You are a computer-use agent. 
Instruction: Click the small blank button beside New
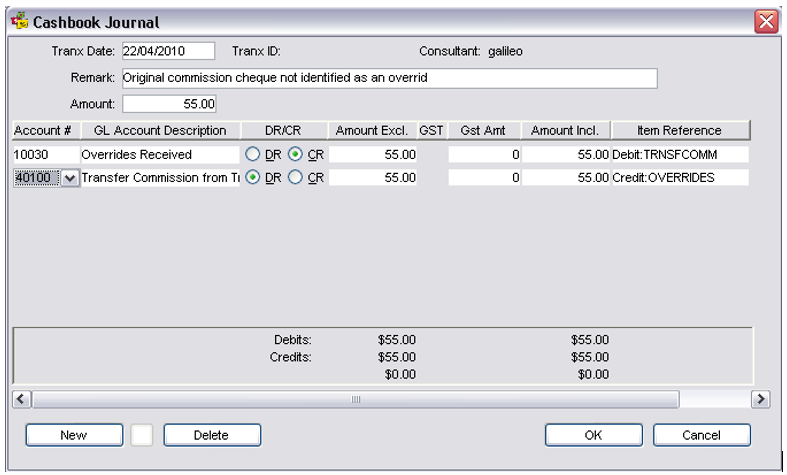(x=142, y=435)
